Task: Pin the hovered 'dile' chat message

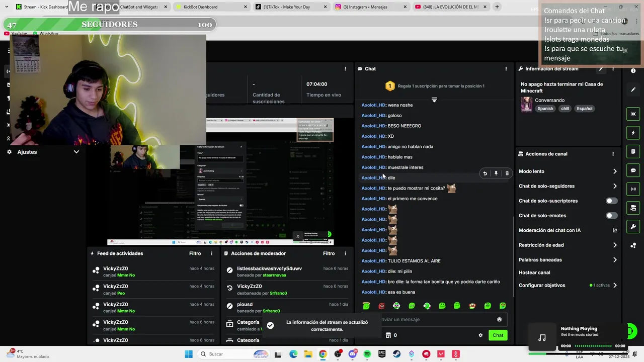Action: (496, 173)
